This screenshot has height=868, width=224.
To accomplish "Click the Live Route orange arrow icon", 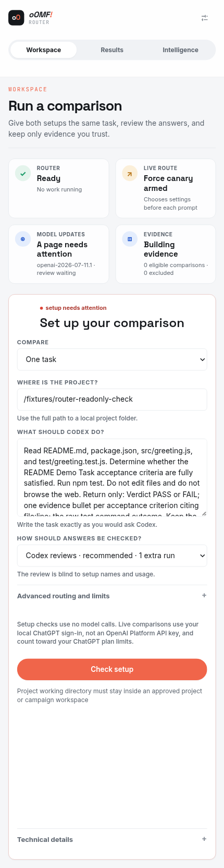I will point(130,174).
